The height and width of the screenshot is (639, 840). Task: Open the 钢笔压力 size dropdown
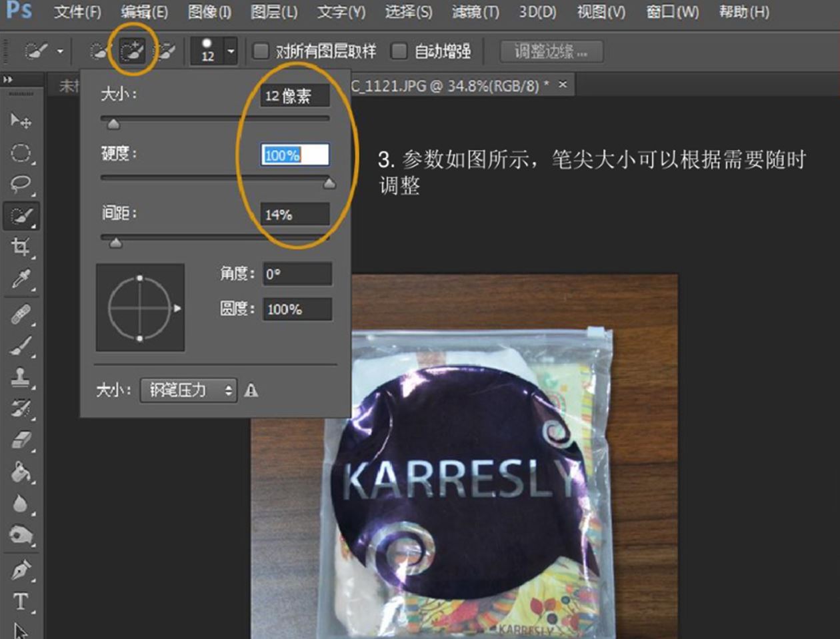coord(189,390)
